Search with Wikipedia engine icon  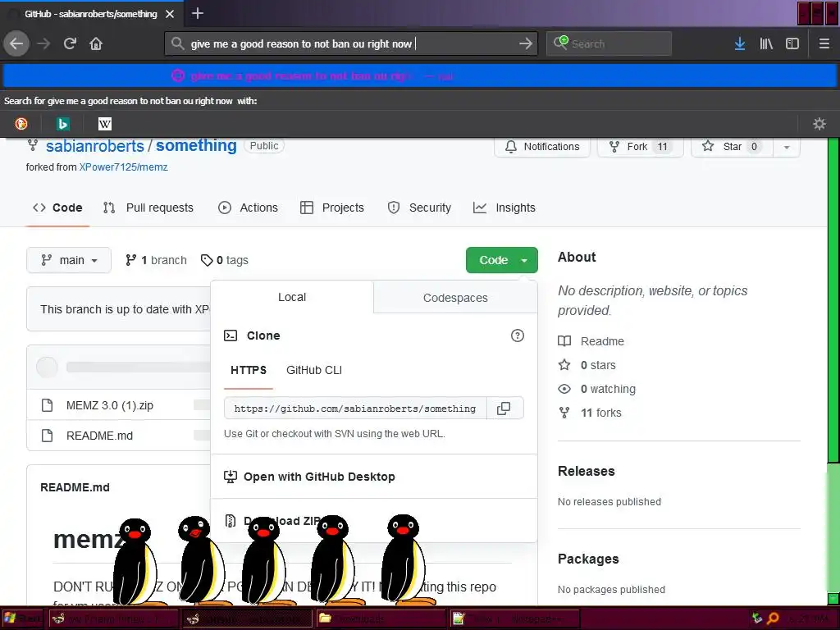[104, 124]
